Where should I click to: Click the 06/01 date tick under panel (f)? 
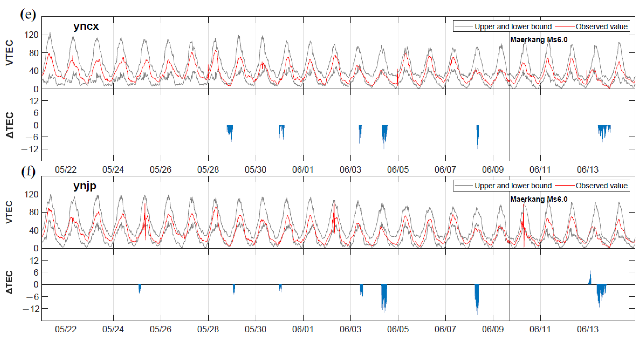click(303, 329)
